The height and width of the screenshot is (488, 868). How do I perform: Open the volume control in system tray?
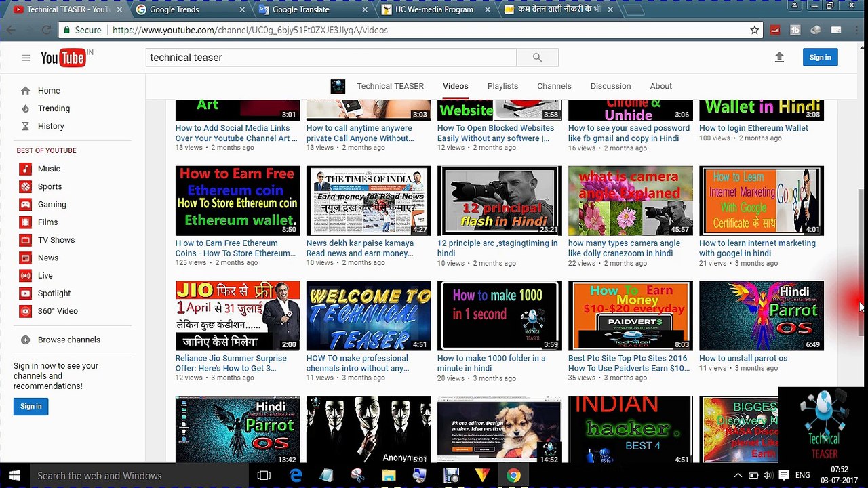point(768,476)
